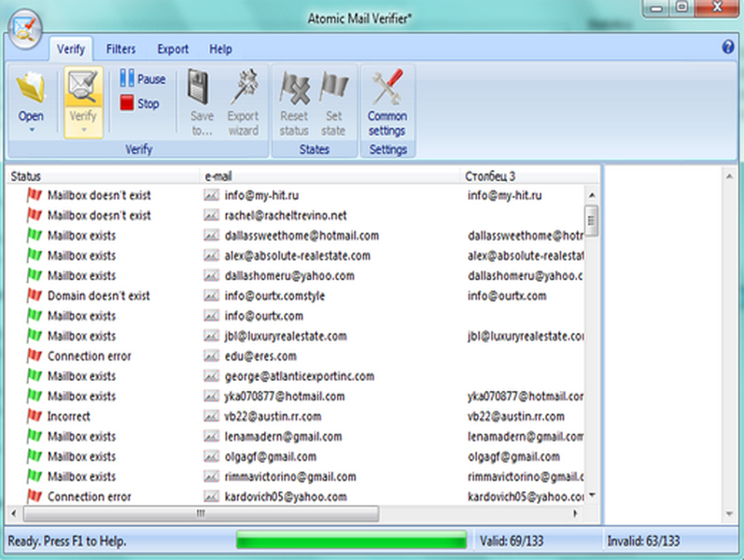Select the info@ourtx.comstyle email entry
Viewport: 744px width, 560px height.
[x=274, y=296]
